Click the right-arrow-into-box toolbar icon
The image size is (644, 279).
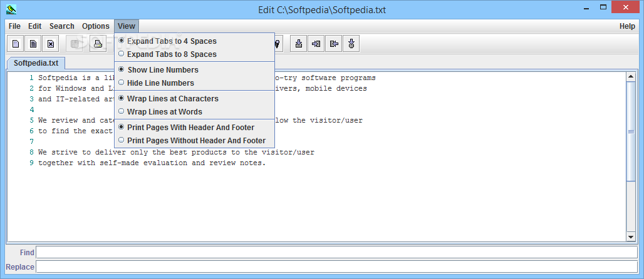[x=316, y=44]
